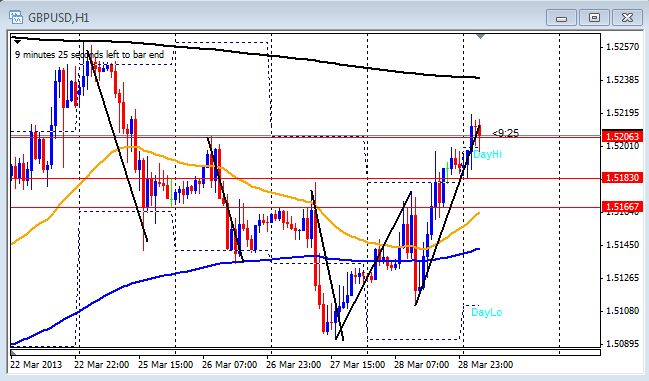Maximize the GBPUSD,H1 chart window
Viewport: 649px width, 381px height.
[594, 18]
